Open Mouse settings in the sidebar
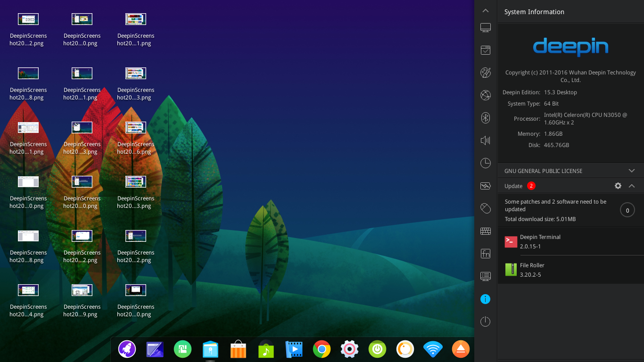The height and width of the screenshot is (362, 644). tap(486, 208)
